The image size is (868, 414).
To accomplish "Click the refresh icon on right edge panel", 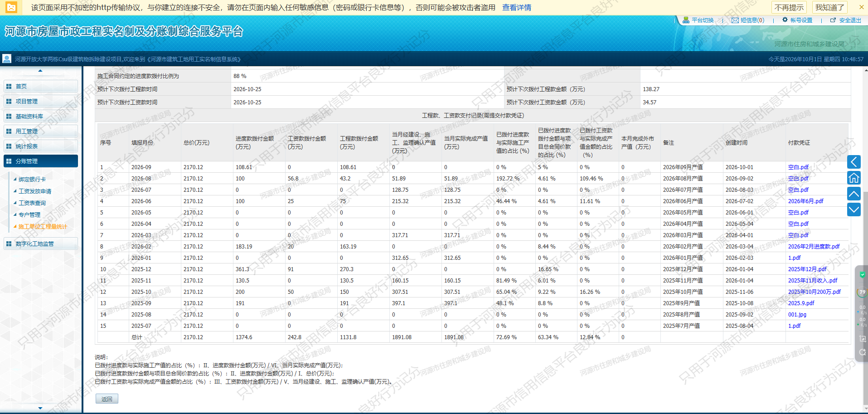I will [862, 352].
